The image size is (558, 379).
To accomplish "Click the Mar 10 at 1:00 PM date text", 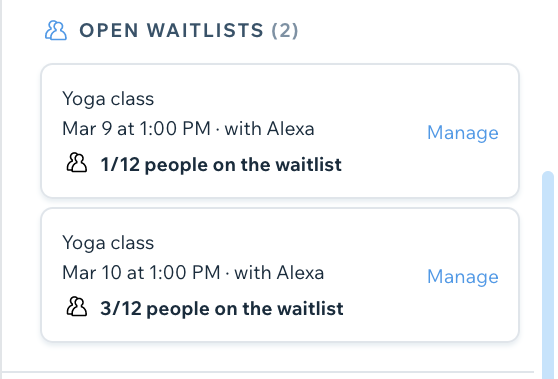I will tap(141, 272).
